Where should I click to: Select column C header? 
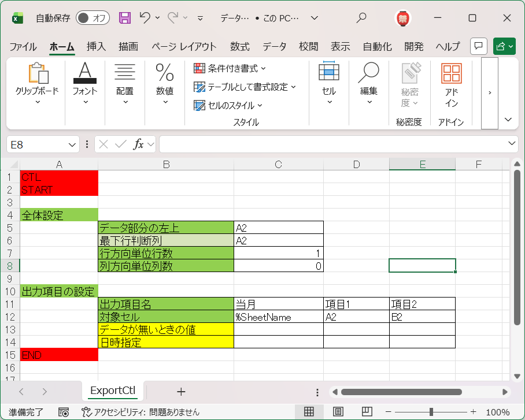coord(279,164)
